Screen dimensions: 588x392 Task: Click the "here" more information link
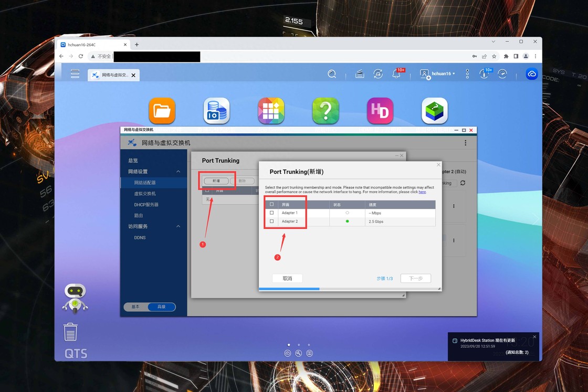(422, 192)
